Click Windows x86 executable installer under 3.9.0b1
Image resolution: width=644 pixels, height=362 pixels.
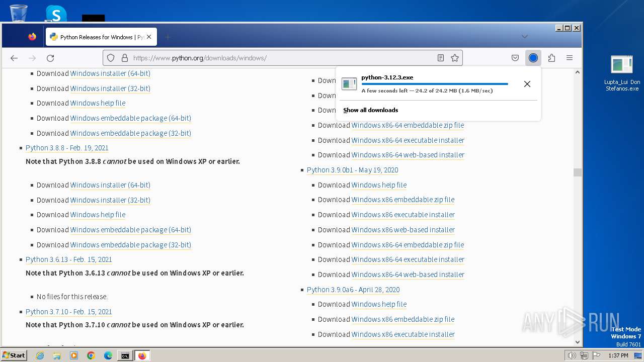tap(403, 215)
